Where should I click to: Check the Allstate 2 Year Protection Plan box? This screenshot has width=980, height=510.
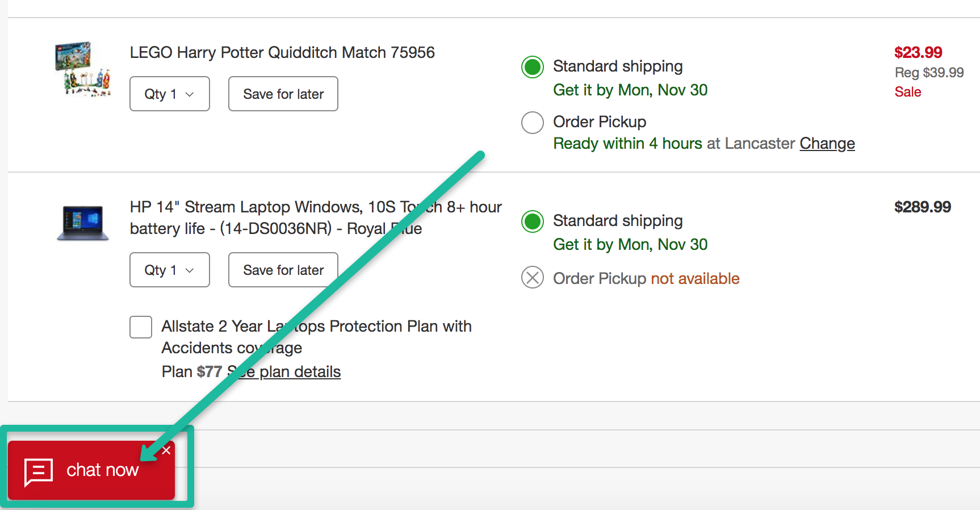click(x=141, y=327)
